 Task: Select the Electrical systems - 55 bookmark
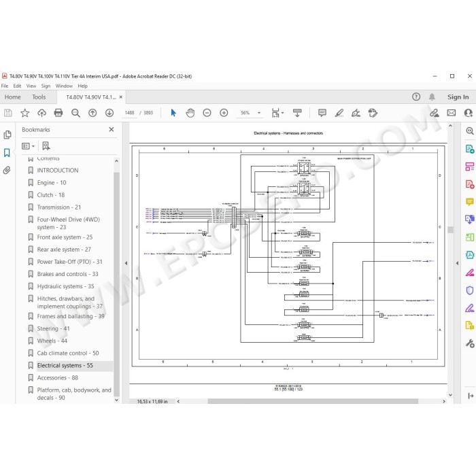coord(65,365)
